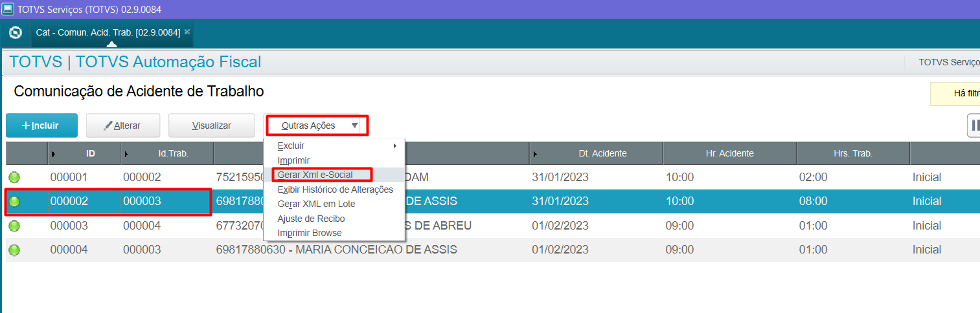This screenshot has width=980, height=313.
Task: Click the TOTVS logo icon in tab bar
Action: [x=15, y=32]
